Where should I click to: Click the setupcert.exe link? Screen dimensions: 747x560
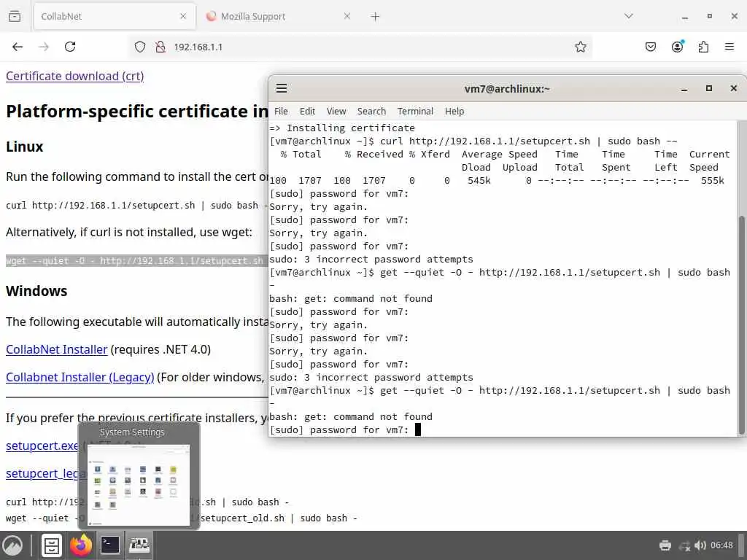coord(42,446)
